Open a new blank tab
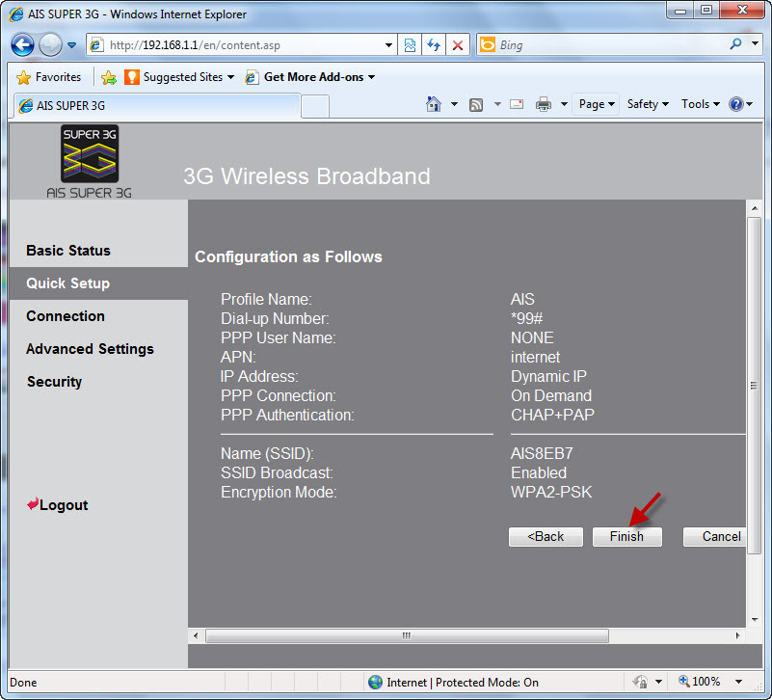The height and width of the screenshot is (700, 772). 315,107
